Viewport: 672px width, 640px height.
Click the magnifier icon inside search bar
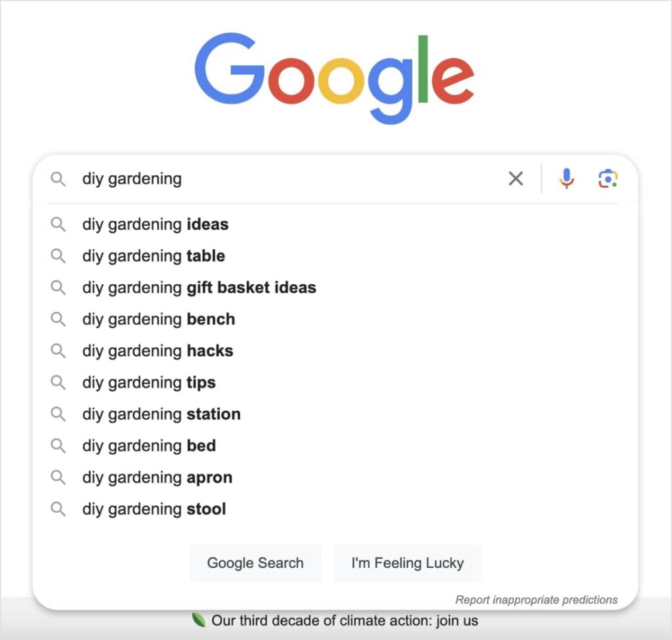coord(58,178)
